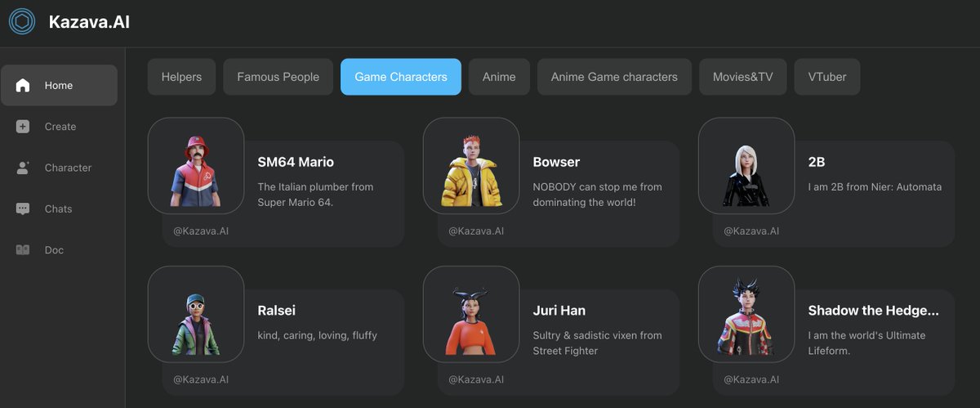Image resolution: width=980 pixels, height=408 pixels.
Task: Switch to the Movies&TV tab
Action: tap(742, 77)
